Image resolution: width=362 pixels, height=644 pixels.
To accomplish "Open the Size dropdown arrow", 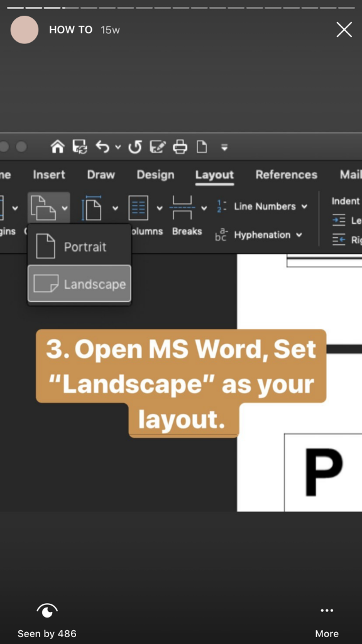I will click(116, 208).
